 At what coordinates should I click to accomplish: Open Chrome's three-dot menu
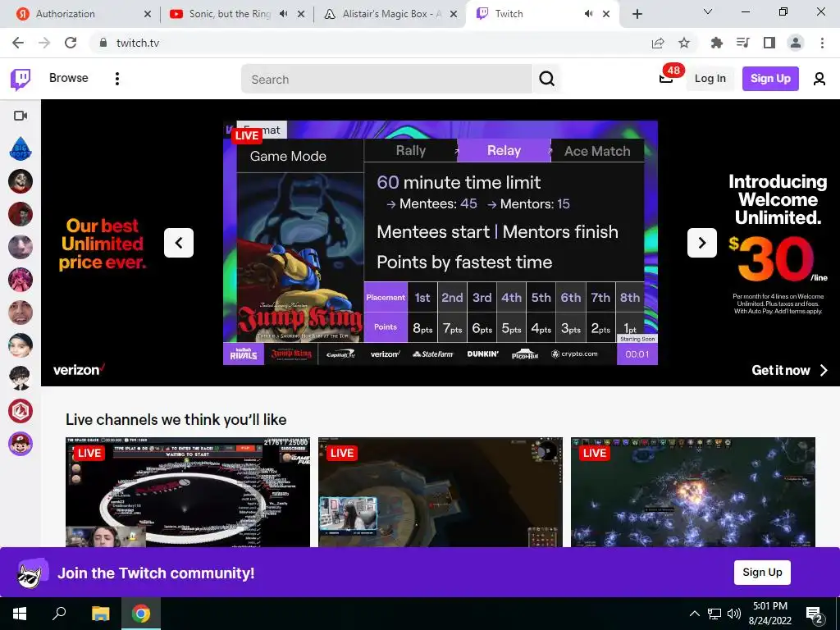[822, 43]
